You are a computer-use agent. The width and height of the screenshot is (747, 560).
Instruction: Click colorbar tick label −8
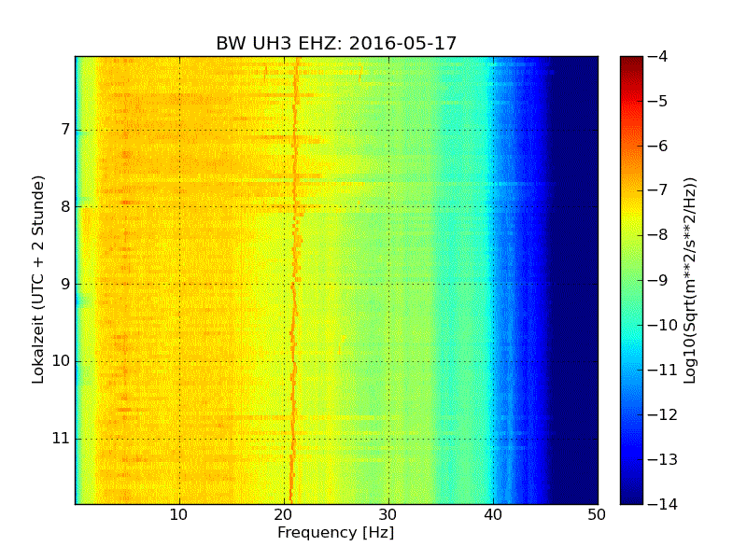coord(658,235)
